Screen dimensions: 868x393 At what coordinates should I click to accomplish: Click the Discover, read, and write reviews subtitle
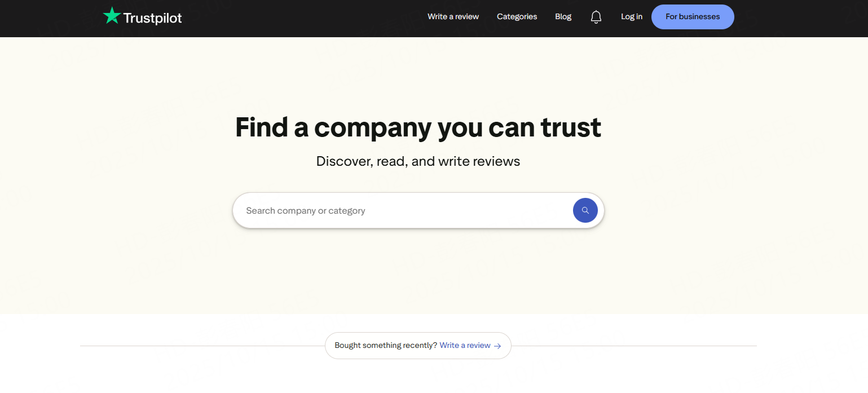pos(418,162)
